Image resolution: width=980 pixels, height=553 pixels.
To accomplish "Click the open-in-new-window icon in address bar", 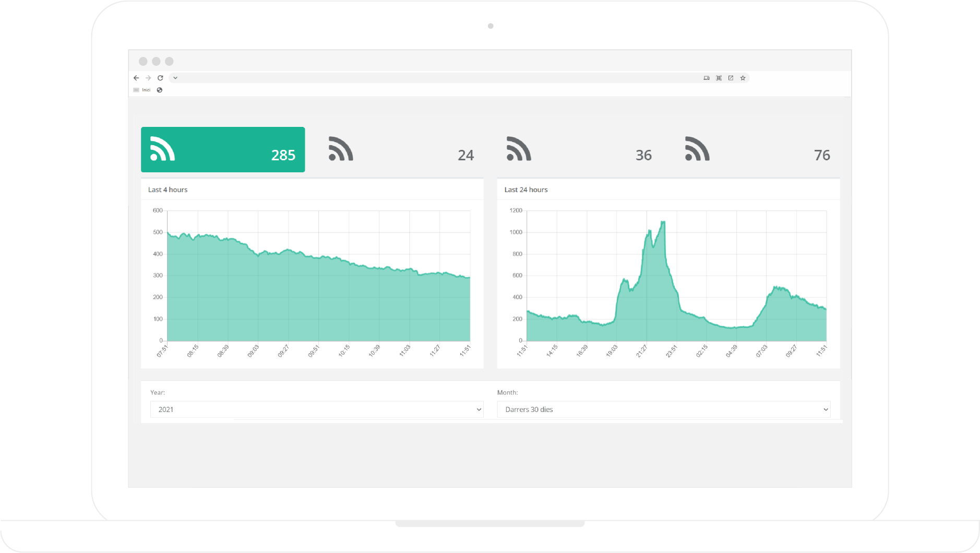I will click(x=731, y=78).
